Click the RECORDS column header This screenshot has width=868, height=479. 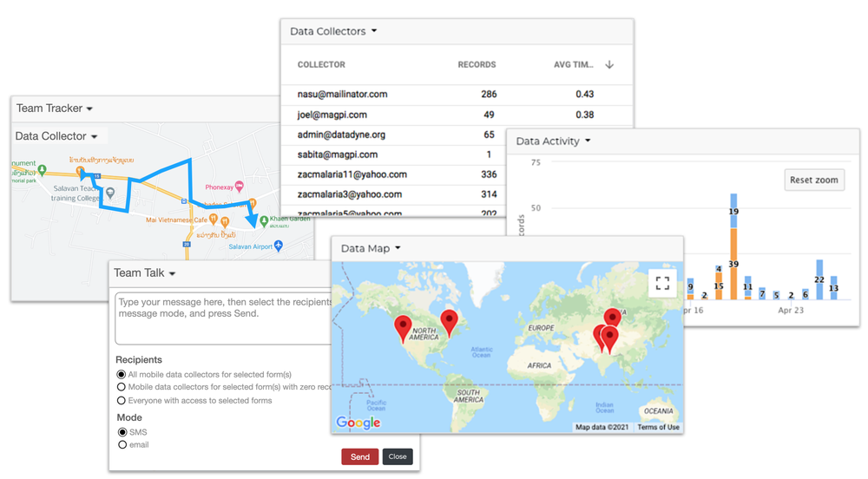pyautogui.click(x=477, y=65)
